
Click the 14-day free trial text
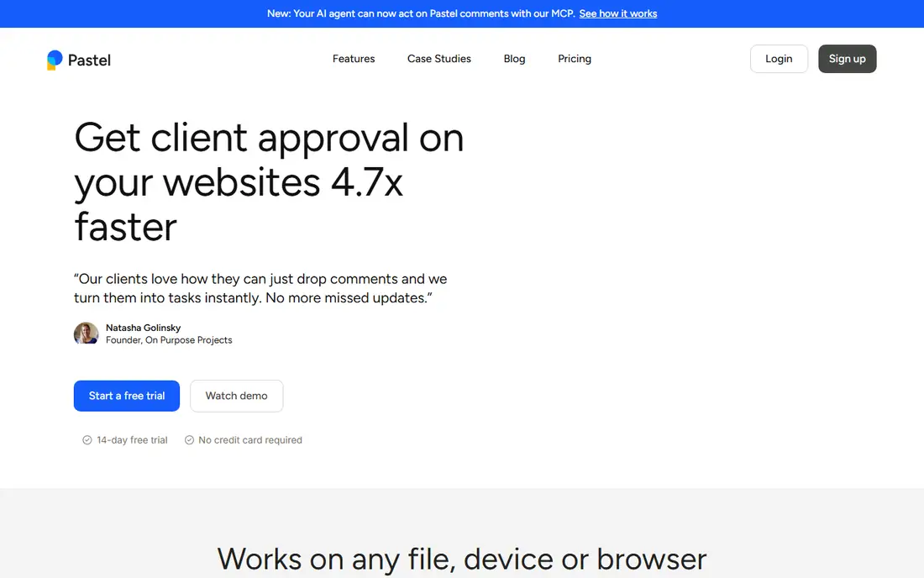click(132, 440)
